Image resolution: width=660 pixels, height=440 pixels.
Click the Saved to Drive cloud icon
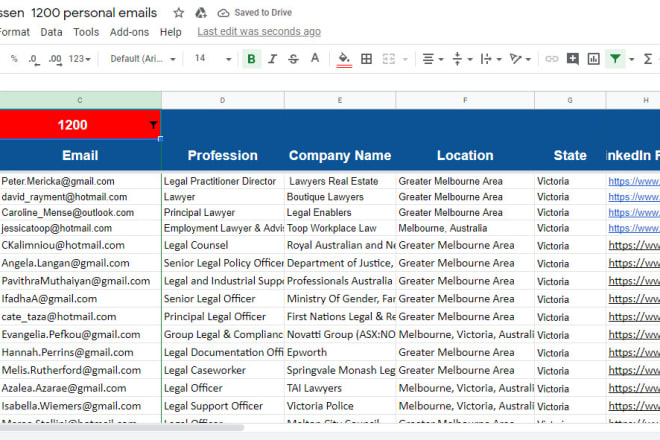(x=223, y=13)
